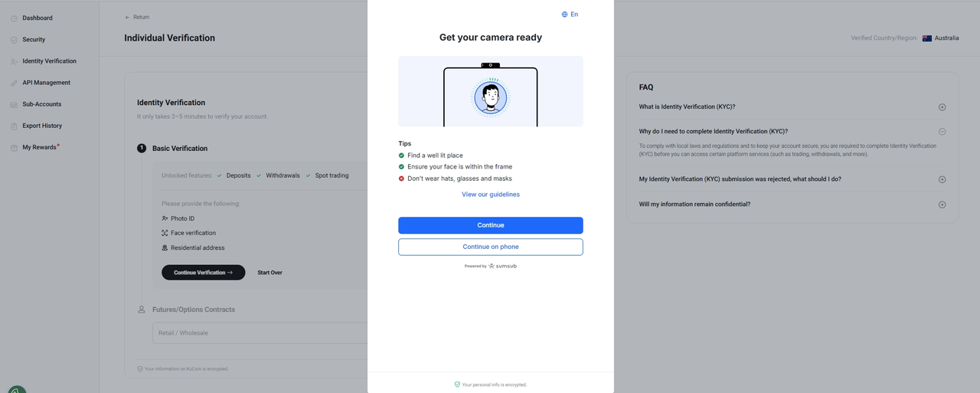Click the Sub-Accounts sidebar icon
Viewport: 980px width, 393px height.
[14, 104]
